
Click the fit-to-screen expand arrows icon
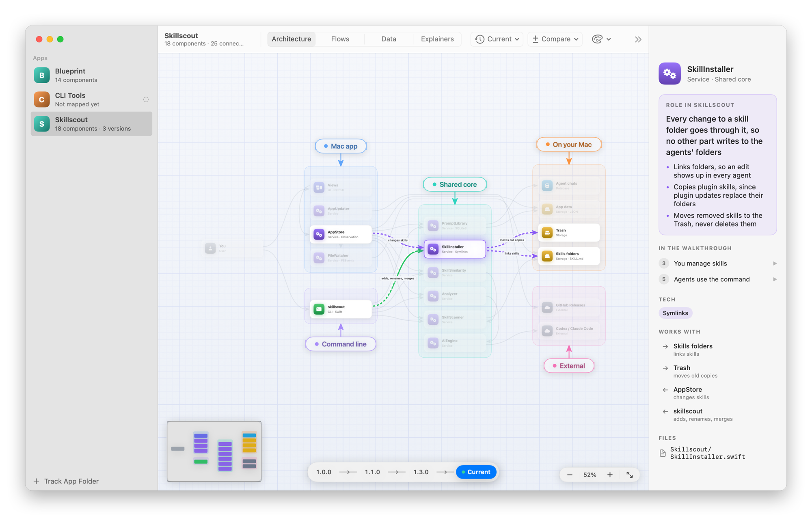click(629, 475)
